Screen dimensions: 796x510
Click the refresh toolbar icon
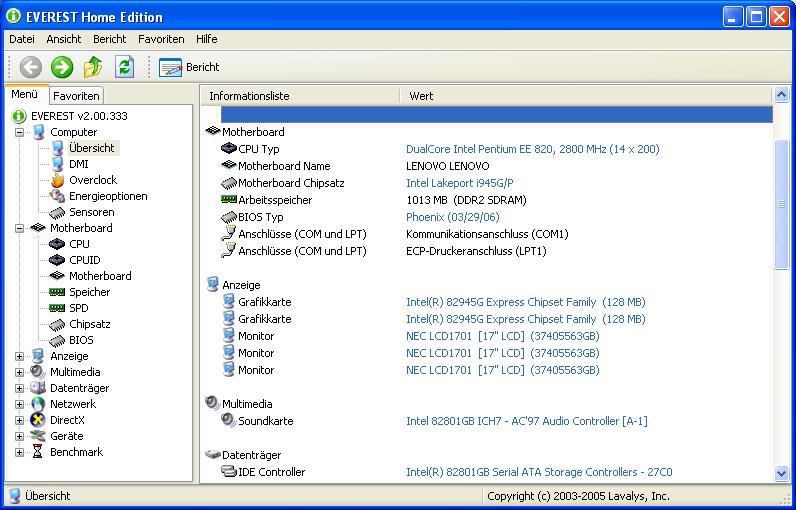click(x=124, y=67)
